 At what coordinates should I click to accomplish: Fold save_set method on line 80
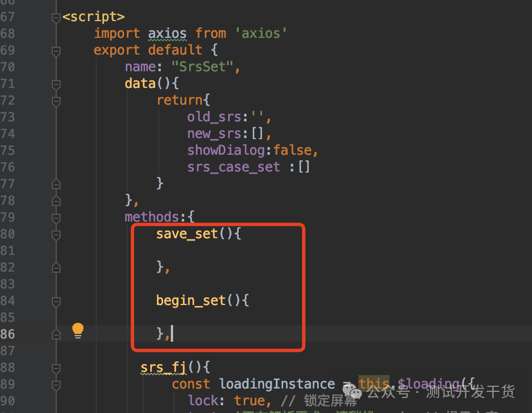[56, 234]
